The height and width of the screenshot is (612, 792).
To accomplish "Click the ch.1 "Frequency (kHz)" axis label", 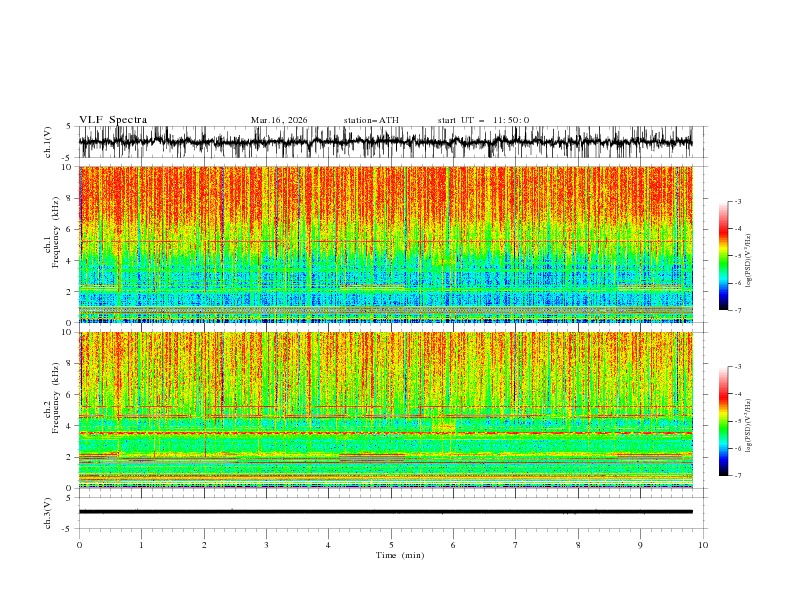I will point(56,233).
